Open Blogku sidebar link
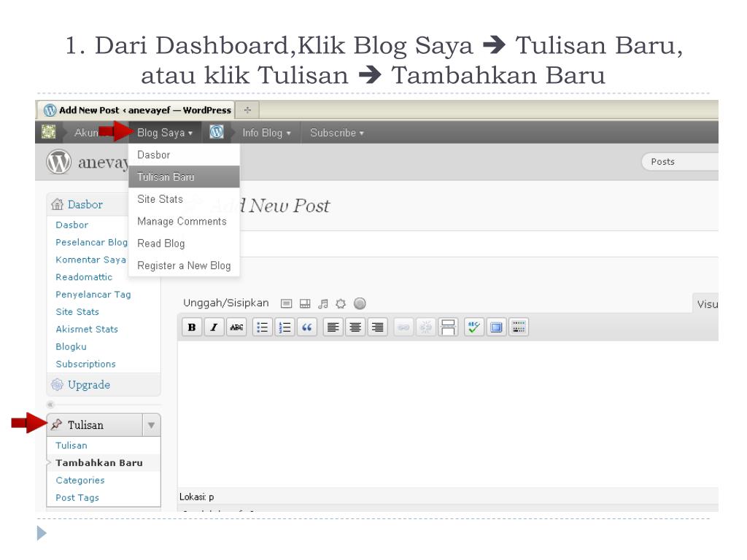The width and height of the screenshot is (747, 560). click(71, 346)
